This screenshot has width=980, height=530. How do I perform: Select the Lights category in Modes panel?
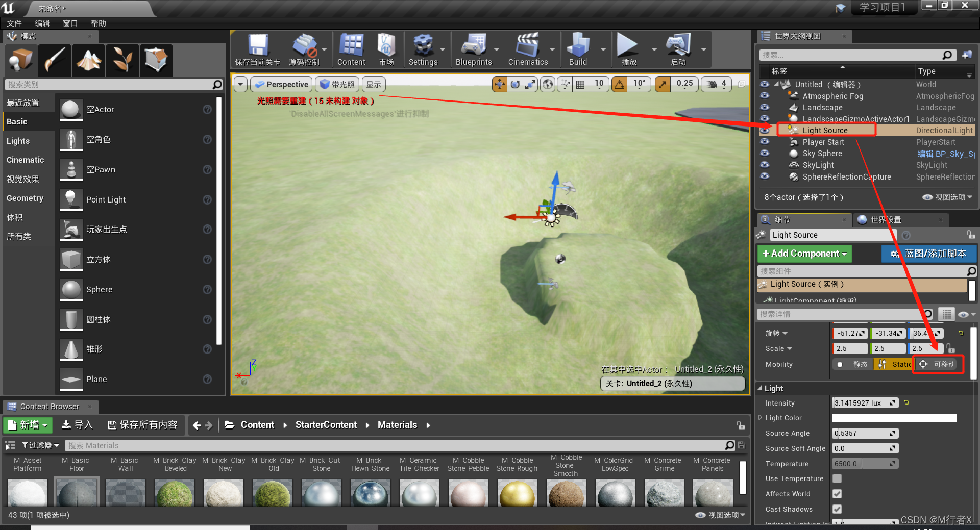[x=18, y=141]
